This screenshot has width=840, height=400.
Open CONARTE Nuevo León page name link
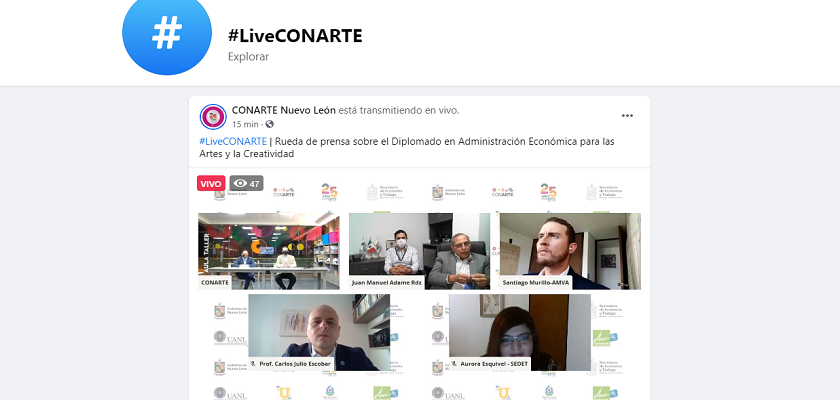[283, 110]
